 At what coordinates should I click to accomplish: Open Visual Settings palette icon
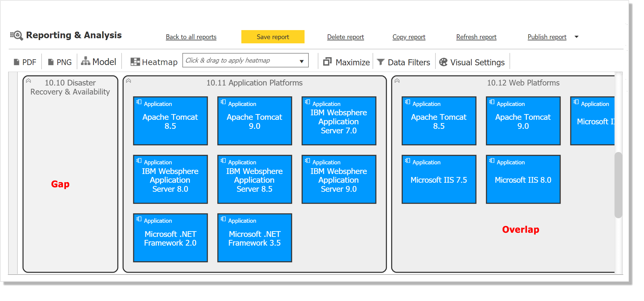[x=443, y=62]
